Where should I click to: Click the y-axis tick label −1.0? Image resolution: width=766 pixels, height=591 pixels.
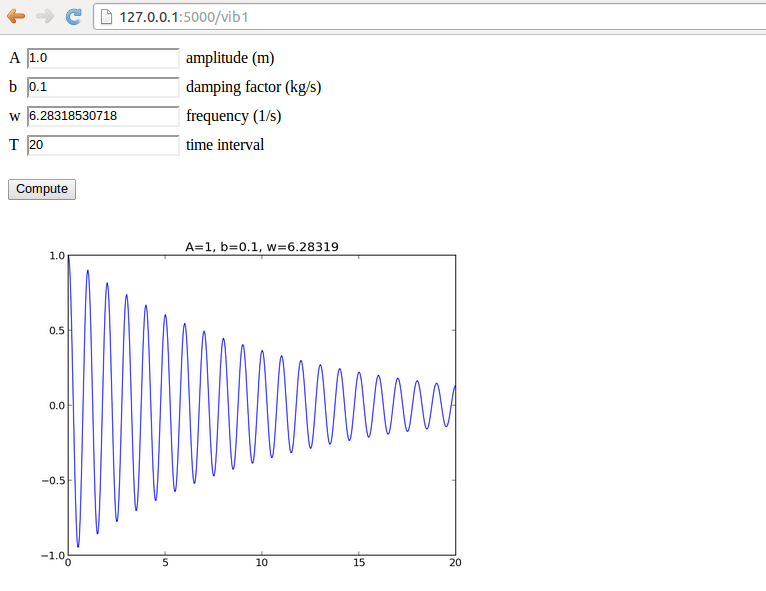[x=53, y=556]
